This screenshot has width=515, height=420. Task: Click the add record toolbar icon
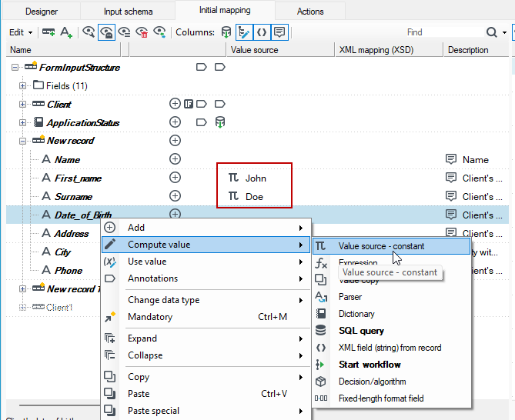(48, 32)
